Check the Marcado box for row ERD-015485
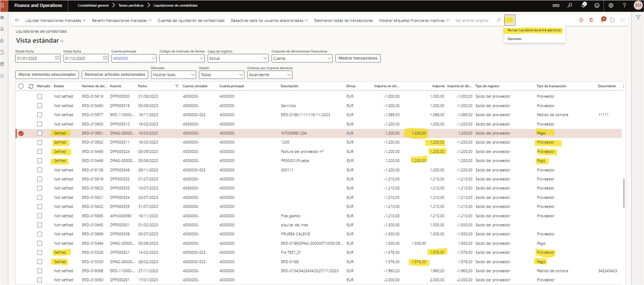The width and height of the screenshot is (644, 285). pyautogui.click(x=39, y=152)
